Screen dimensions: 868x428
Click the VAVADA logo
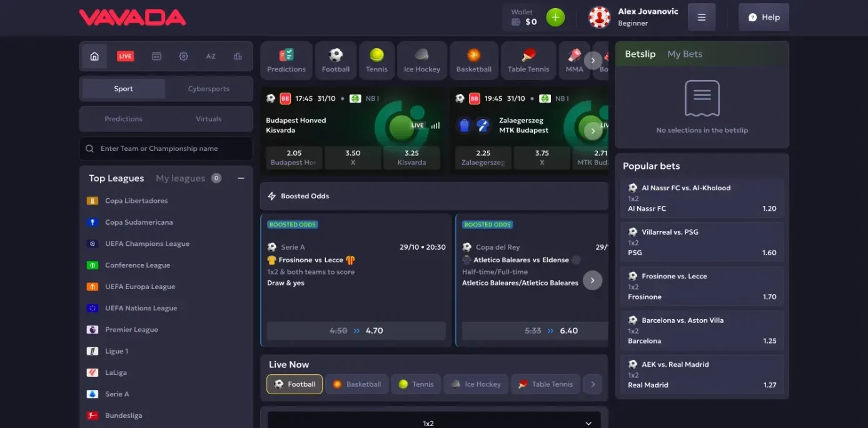point(133,18)
